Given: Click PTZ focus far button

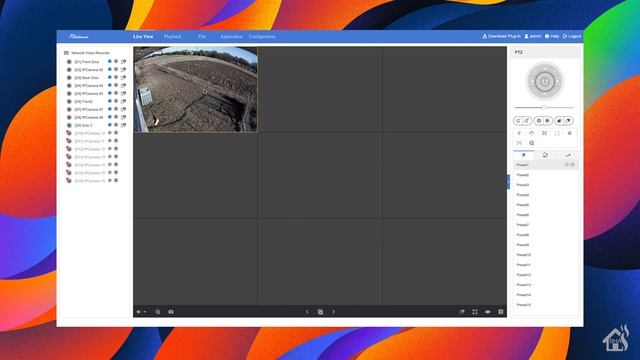Looking at the screenshot, I should coord(548,121).
